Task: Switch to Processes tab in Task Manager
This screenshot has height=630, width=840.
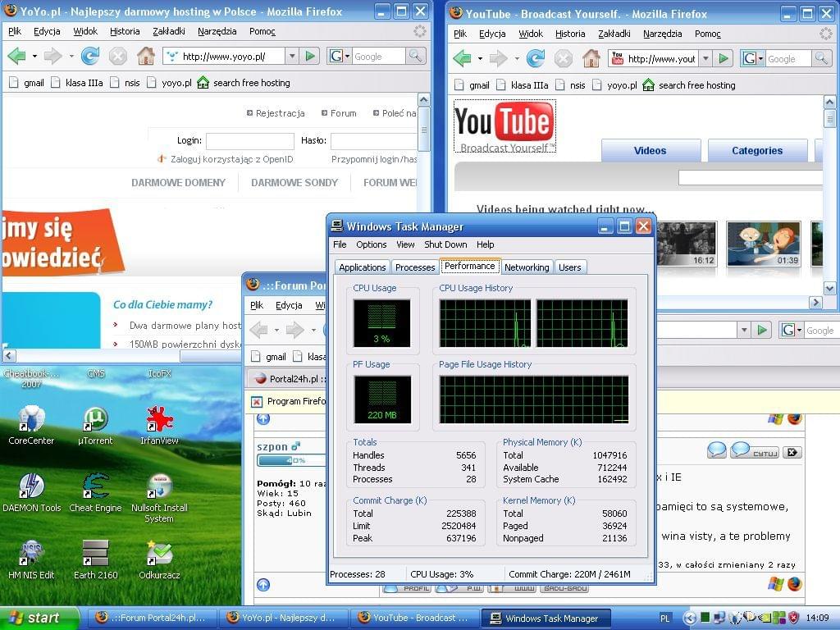Action: [x=414, y=267]
